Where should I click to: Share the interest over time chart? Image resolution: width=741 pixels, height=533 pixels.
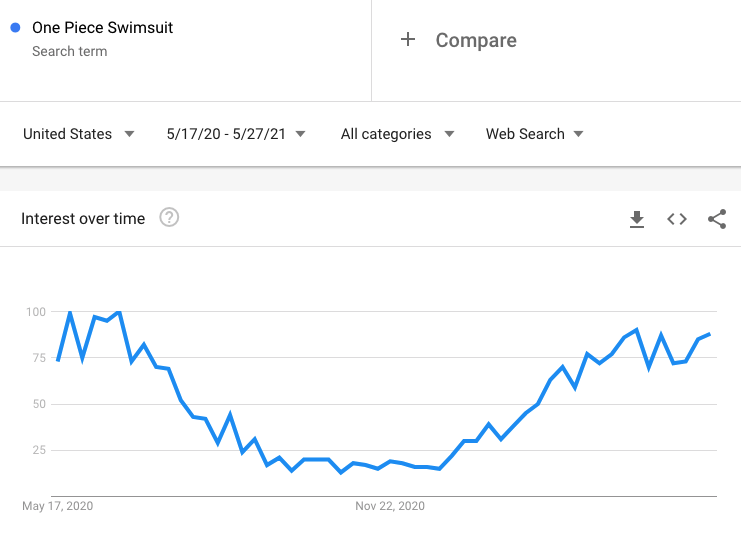pyautogui.click(x=717, y=219)
